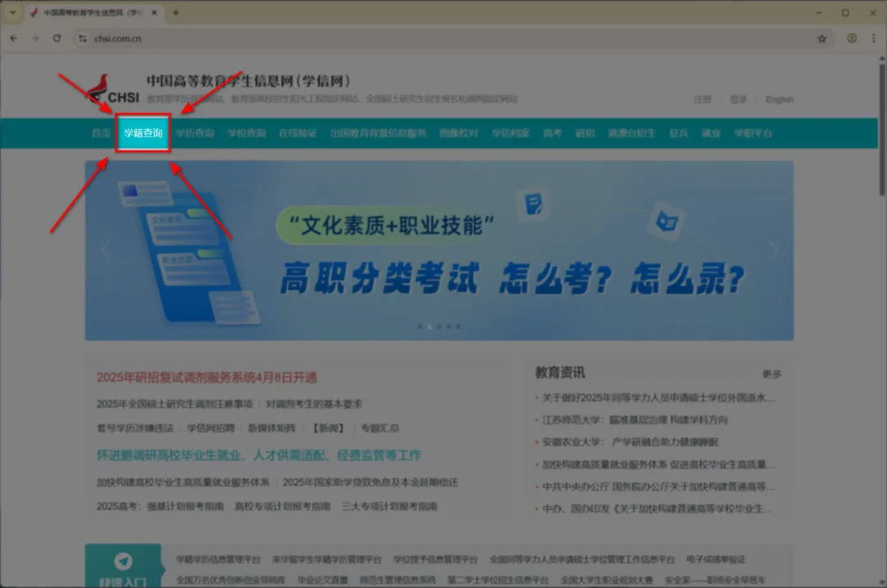Open the 学历查询 navigation item
Screen dimensions: 887x588
pos(195,133)
